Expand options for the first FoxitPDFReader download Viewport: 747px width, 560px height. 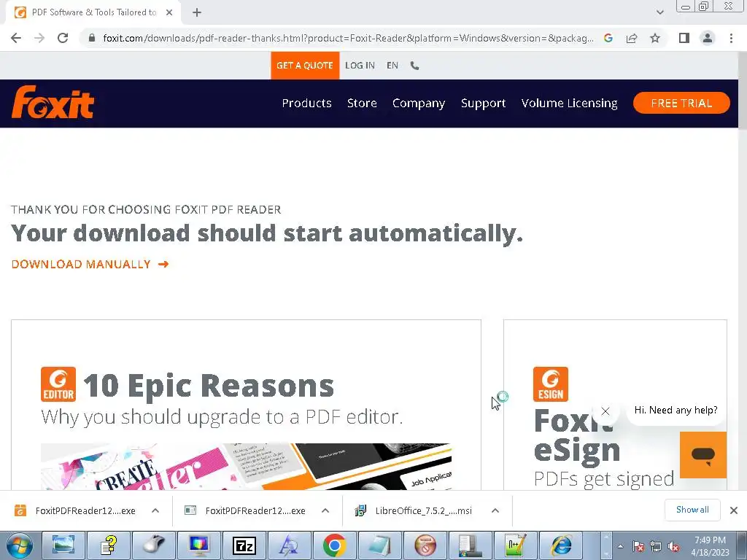click(x=155, y=510)
